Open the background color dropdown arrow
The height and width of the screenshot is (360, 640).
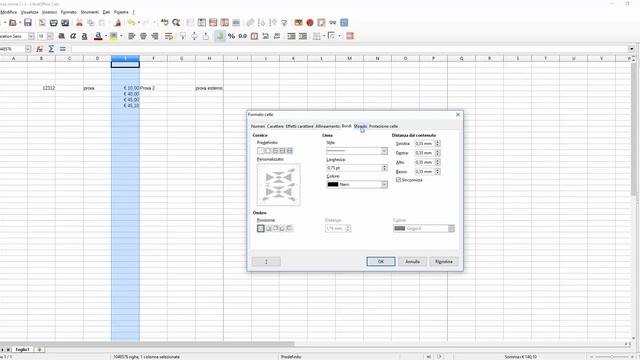(121, 36)
